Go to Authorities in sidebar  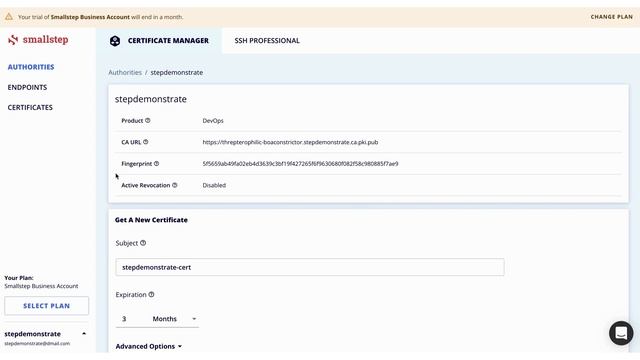pos(31,67)
